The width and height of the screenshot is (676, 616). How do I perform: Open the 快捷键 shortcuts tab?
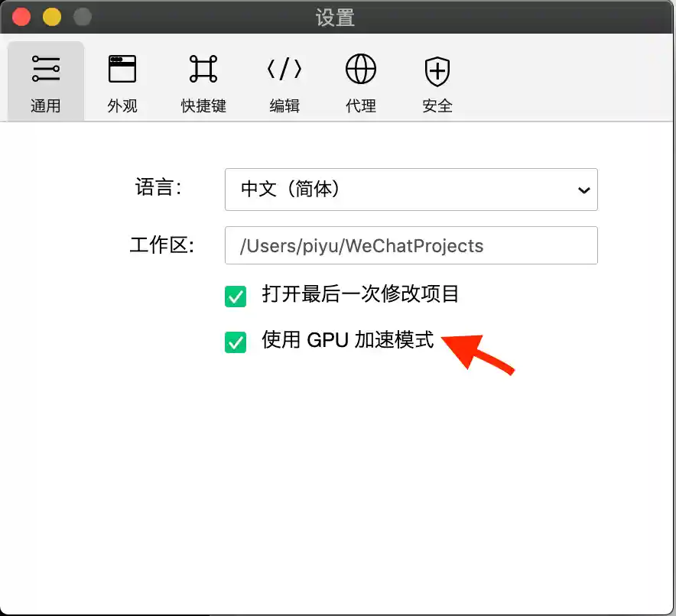(203, 82)
